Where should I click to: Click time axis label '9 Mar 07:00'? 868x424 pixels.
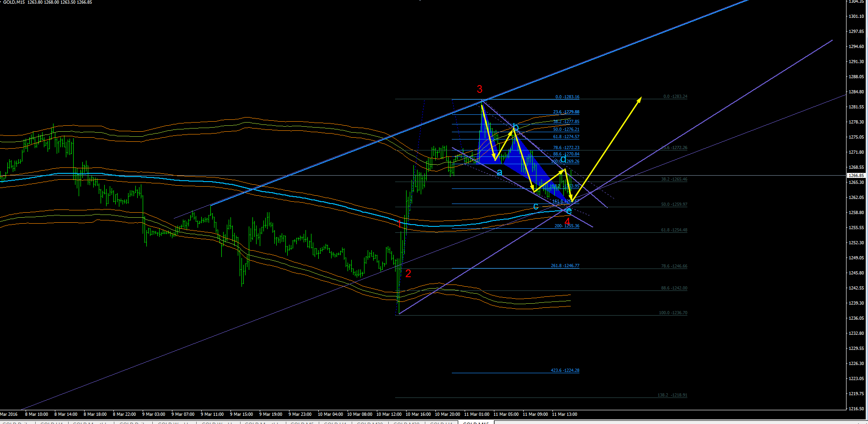pyautogui.click(x=183, y=414)
